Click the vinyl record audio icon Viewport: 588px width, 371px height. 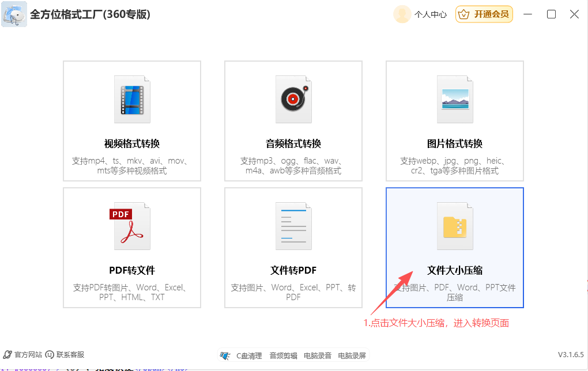(x=293, y=99)
